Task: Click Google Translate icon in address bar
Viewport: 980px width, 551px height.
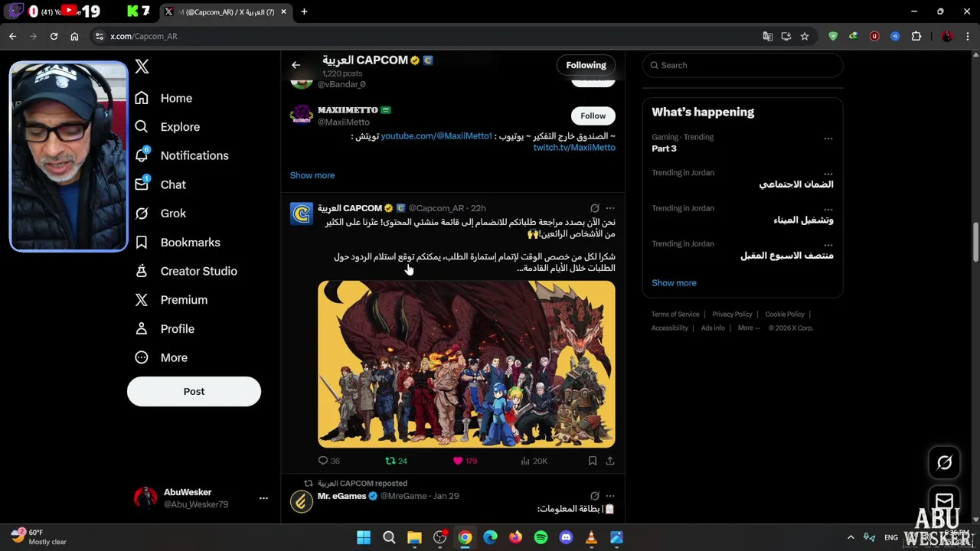Action: pos(768,36)
